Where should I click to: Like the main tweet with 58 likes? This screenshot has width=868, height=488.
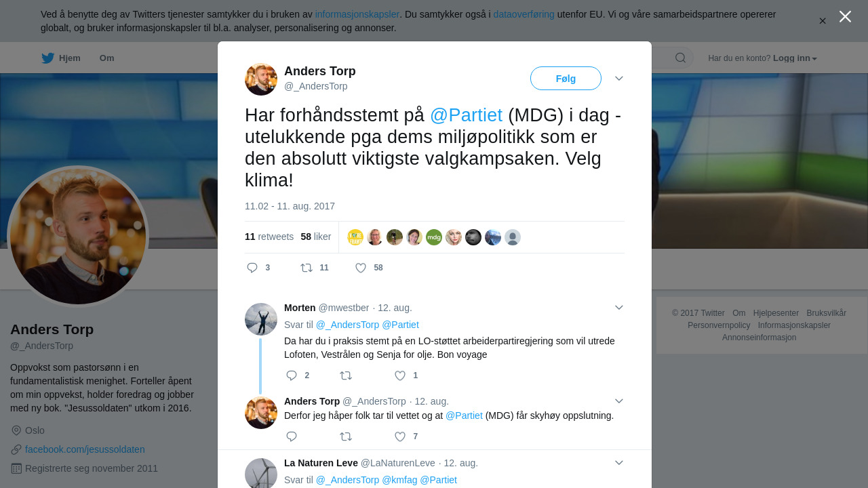click(361, 268)
